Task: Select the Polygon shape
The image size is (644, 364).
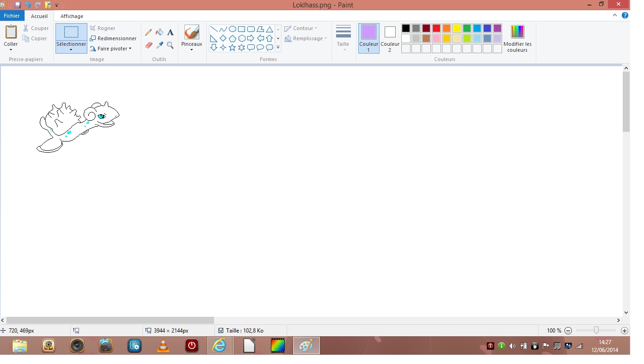Action: click(260, 29)
